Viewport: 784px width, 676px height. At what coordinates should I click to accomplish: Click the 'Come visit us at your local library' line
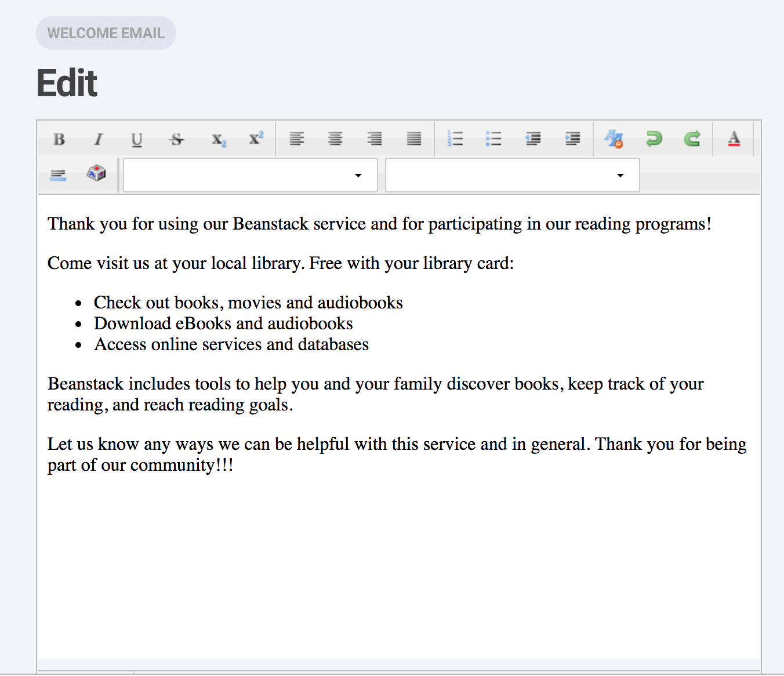(x=281, y=263)
